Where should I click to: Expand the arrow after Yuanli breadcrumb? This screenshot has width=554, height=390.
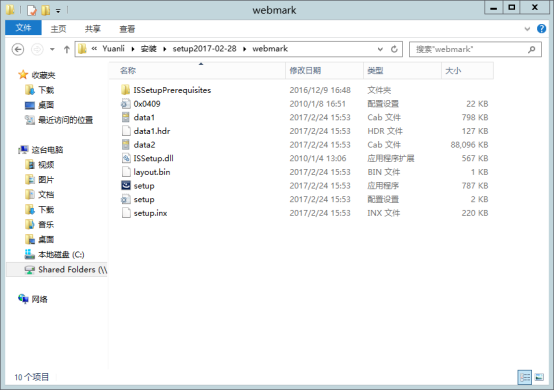coord(133,49)
